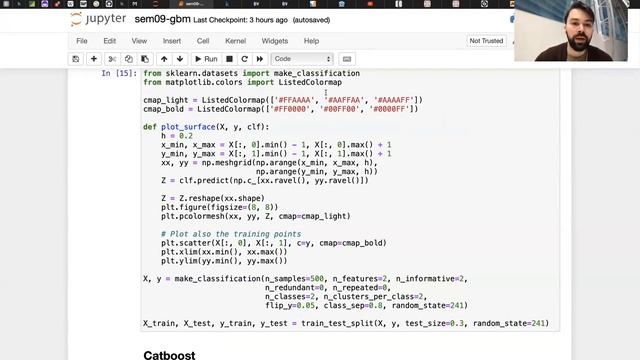This screenshot has height=360, width=640.
Task: Click the x_min, x_max assignment line
Action: [276, 145]
